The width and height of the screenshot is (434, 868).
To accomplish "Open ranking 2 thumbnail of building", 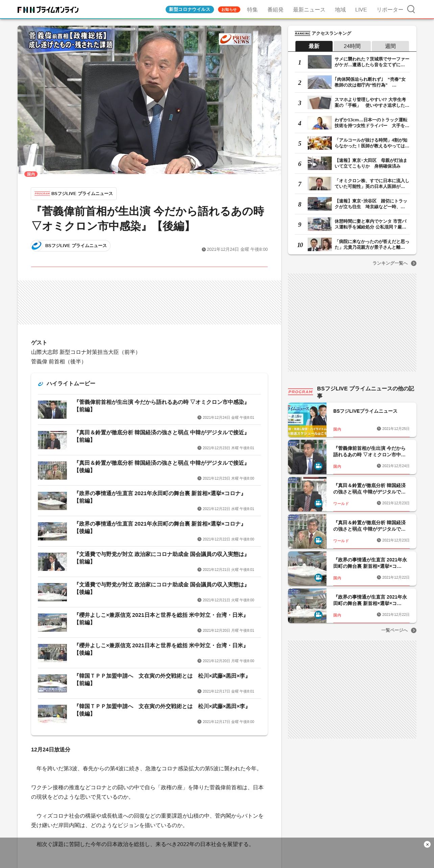I will click(x=319, y=82).
